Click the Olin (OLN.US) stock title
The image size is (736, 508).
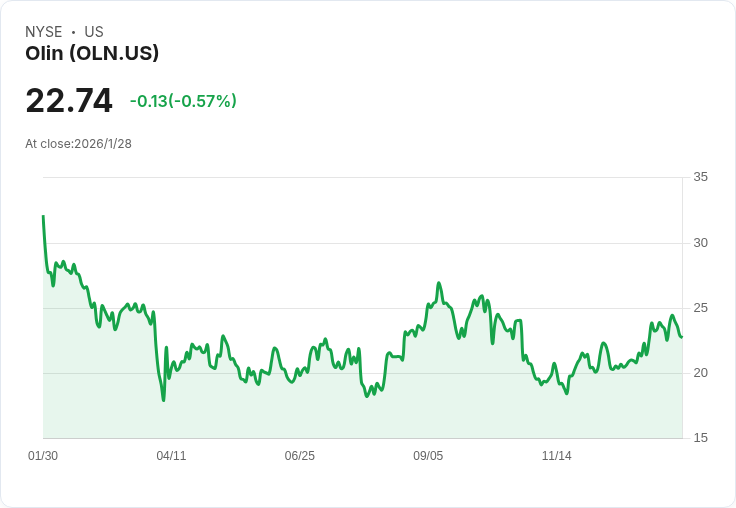[92, 54]
